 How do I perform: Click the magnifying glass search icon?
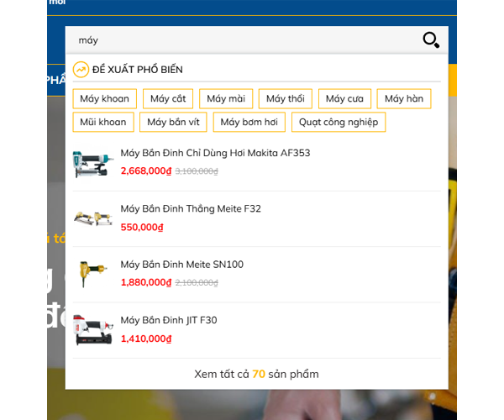[431, 39]
